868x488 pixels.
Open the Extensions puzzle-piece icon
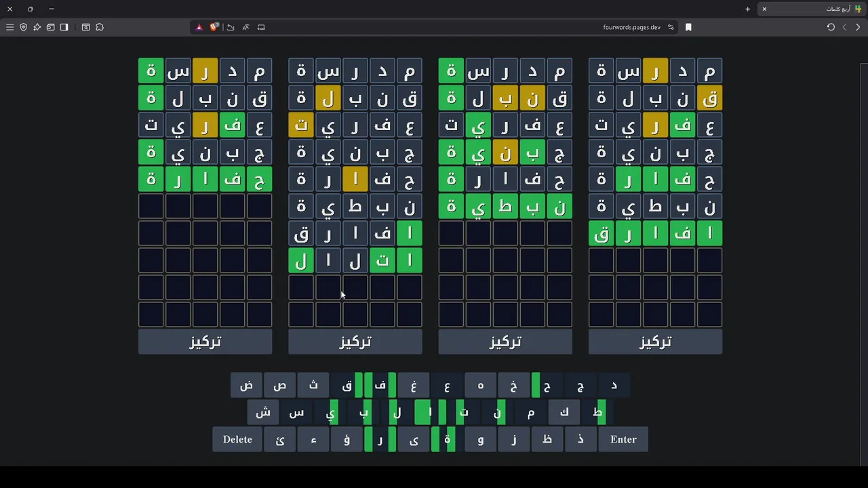(100, 27)
